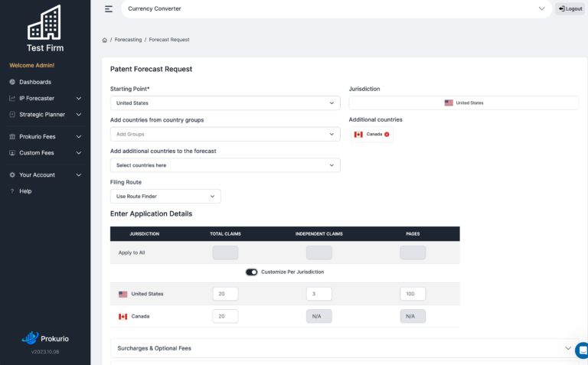Viewport: 588px width, 365px height.
Task: Expand the Prokurio Fees menu chevron
Action: click(x=79, y=136)
